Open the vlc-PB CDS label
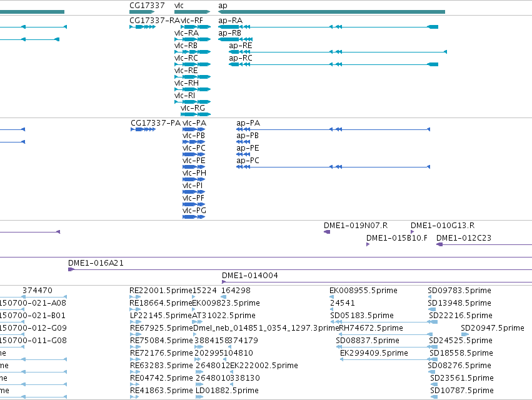532x400 pixels. coord(194,136)
